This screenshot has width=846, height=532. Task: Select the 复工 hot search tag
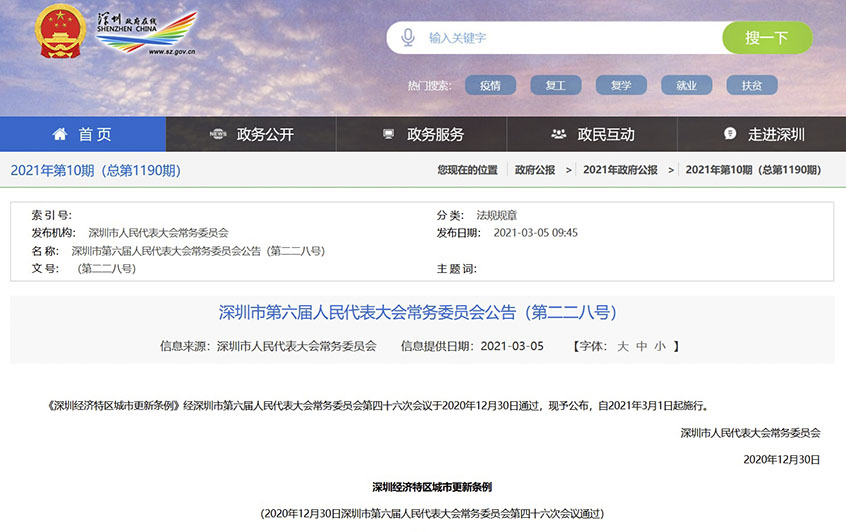tap(555, 85)
